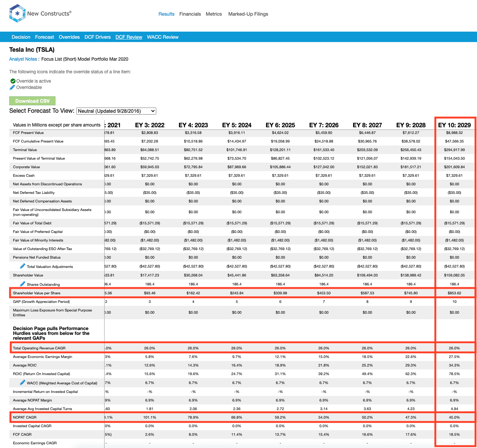
Task: Click the 18.5% FCF CAGR value
Action: (454, 435)
